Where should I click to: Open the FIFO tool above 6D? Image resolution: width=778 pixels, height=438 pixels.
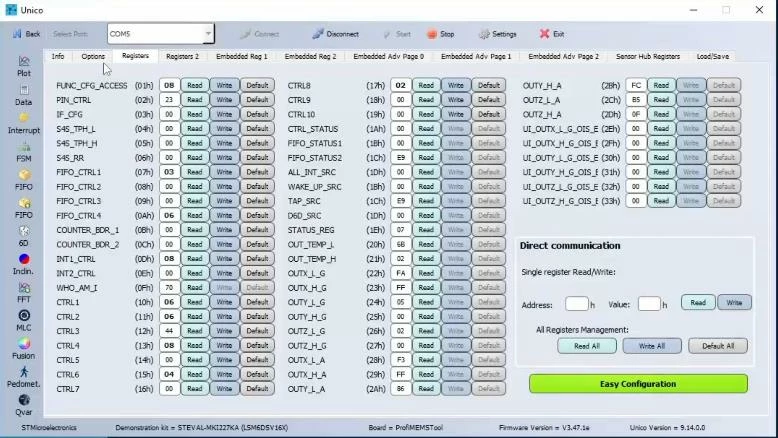[23, 208]
